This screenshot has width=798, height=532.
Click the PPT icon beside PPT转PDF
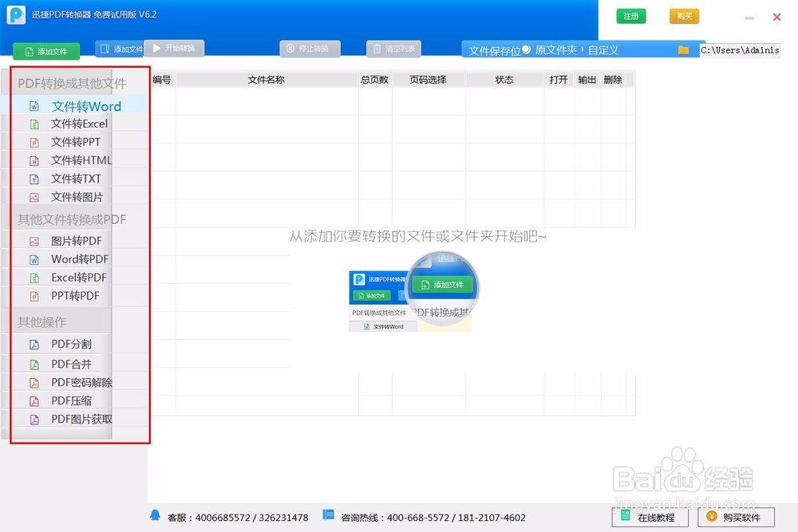tap(34, 296)
